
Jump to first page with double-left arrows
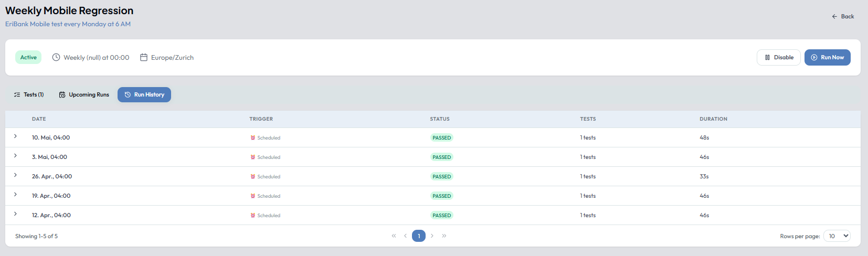point(394,236)
